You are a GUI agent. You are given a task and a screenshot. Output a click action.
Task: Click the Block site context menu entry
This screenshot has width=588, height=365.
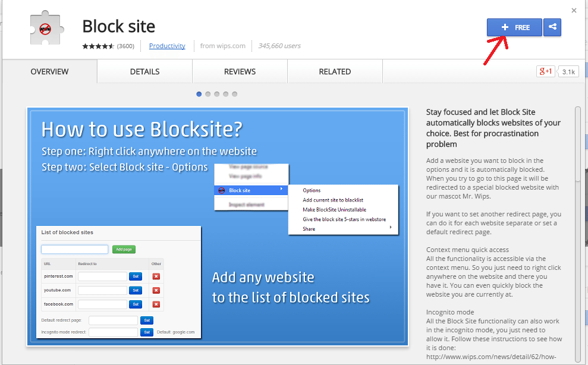click(x=251, y=190)
